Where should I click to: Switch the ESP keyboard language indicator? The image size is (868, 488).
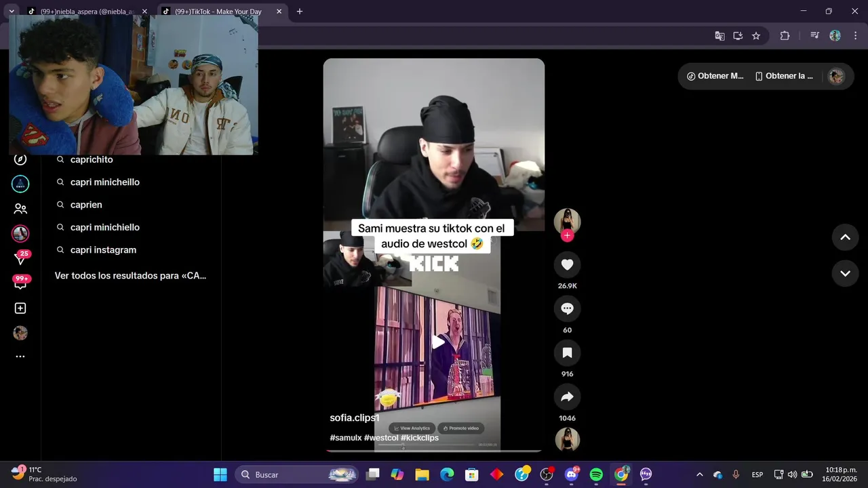[757, 474]
